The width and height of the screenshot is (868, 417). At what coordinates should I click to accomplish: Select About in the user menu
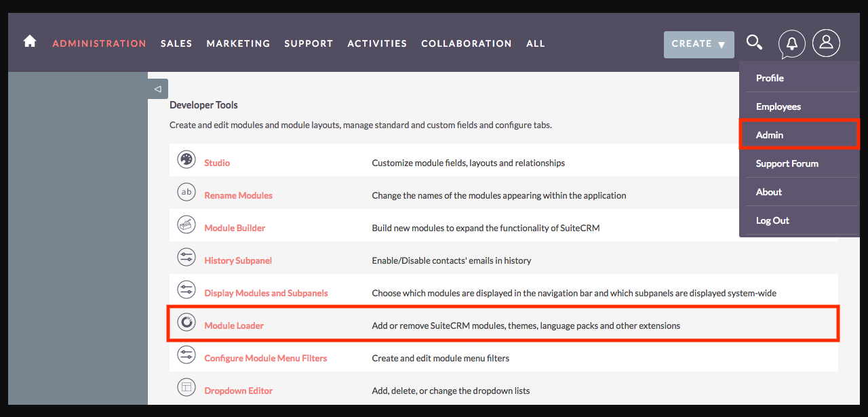pyautogui.click(x=769, y=192)
